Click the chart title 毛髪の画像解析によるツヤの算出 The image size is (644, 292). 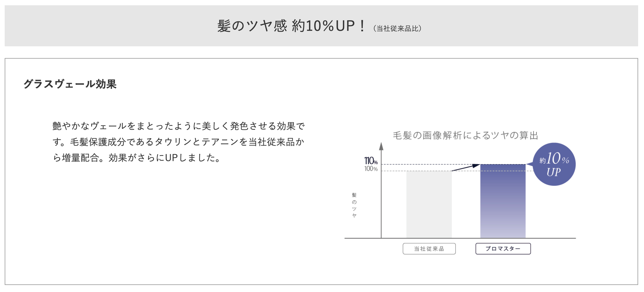(465, 135)
